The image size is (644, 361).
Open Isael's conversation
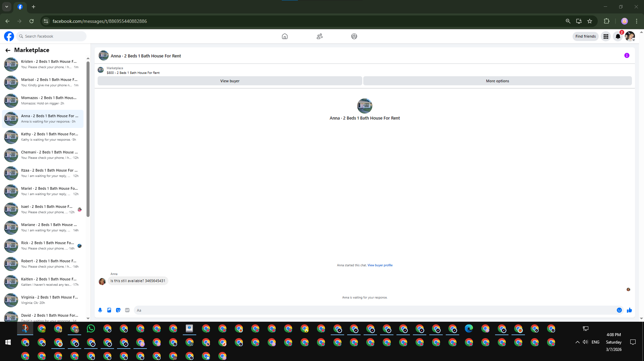(43, 210)
